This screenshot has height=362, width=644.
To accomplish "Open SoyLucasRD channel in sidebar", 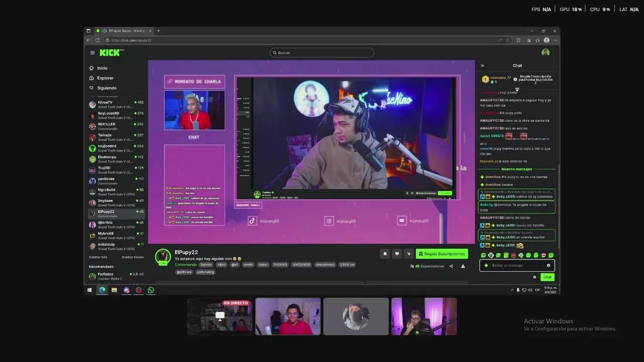I will click(x=116, y=116).
